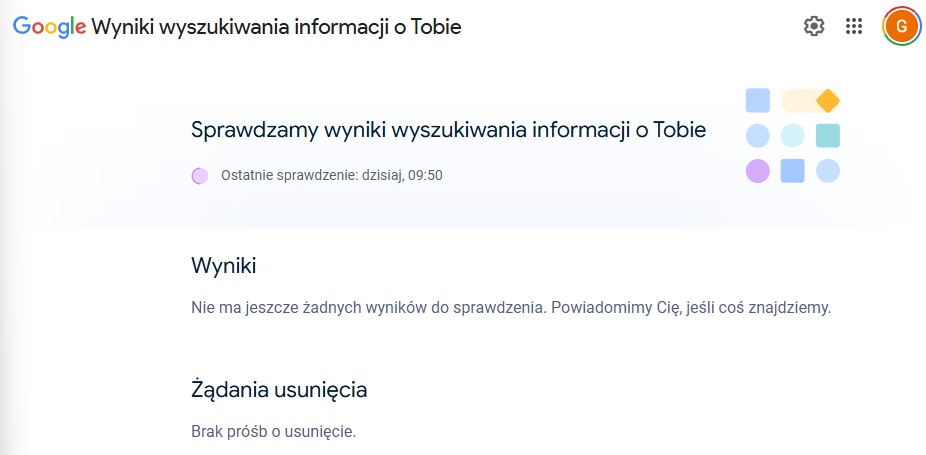Click the light blue square beside yellow pill
Image resolution: width=926 pixels, height=455 pixels.
(x=757, y=100)
